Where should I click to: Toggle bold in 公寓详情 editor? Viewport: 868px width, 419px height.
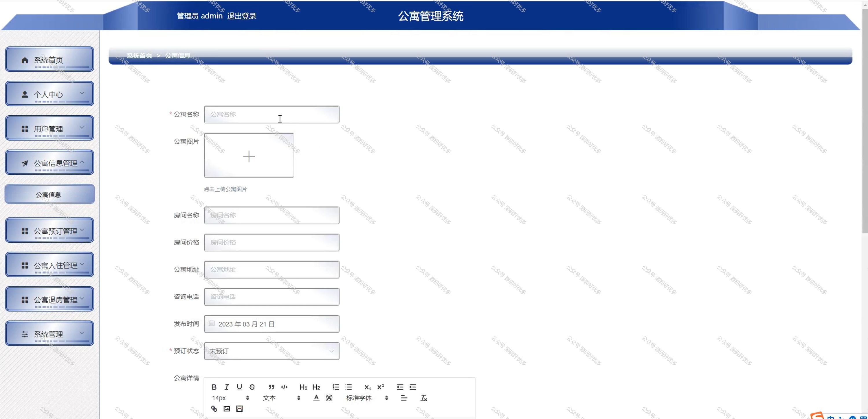pyautogui.click(x=214, y=387)
